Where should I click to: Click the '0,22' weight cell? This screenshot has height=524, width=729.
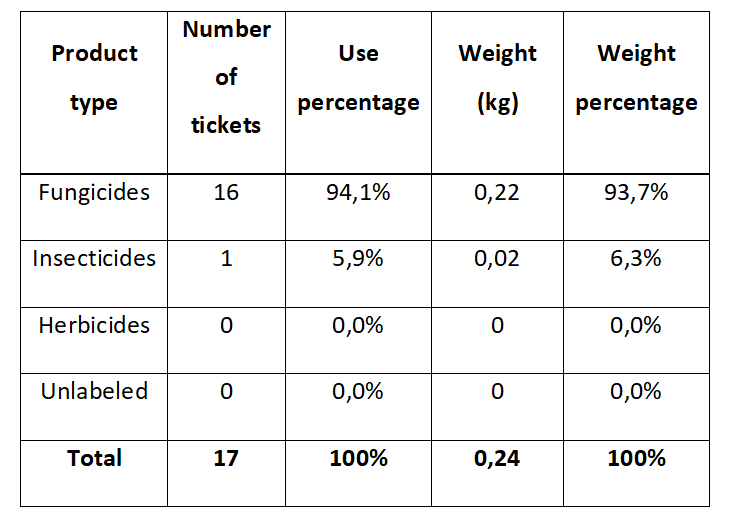[x=497, y=192]
